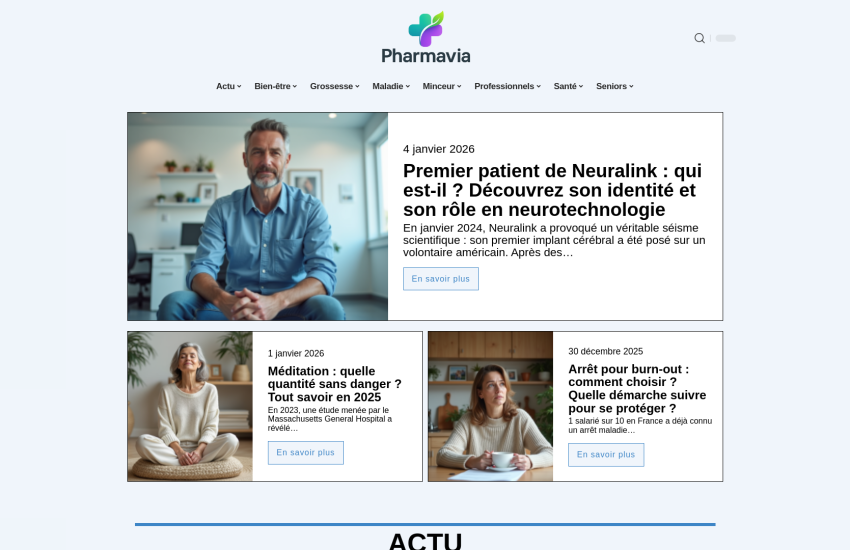Open the Arrêt pour burn-out headline
Screen dimensions: 850x550
click(637, 389)
